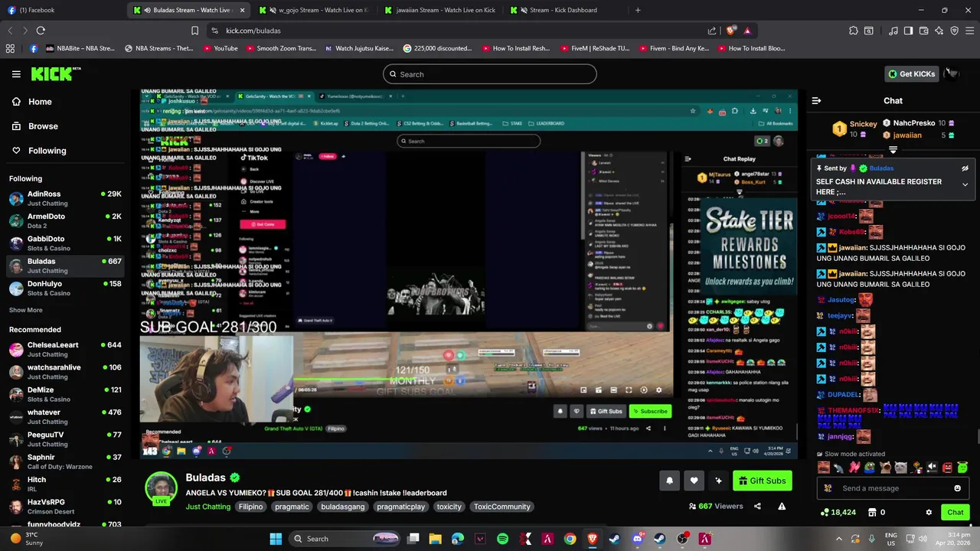
Task: Open AdinRoss channel in Following list
Action: coord(65,198)
